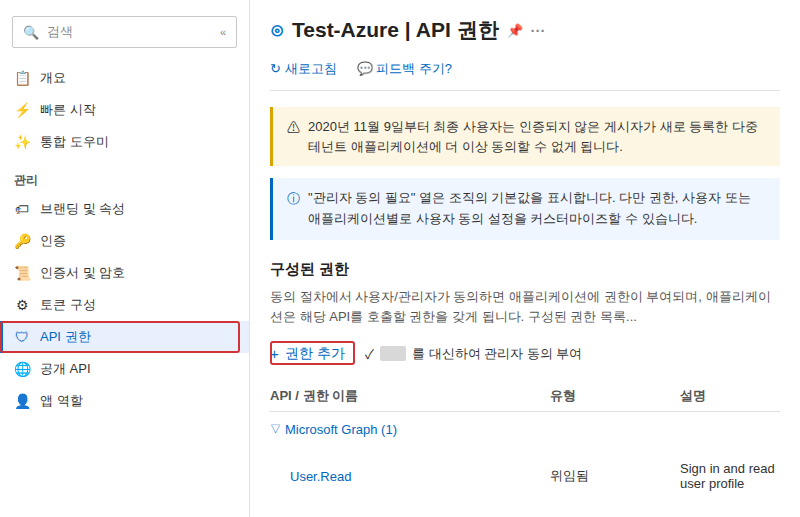Click the 인증 key icon
This screenshot has width=800, height=517.
(x=22, y=241)
